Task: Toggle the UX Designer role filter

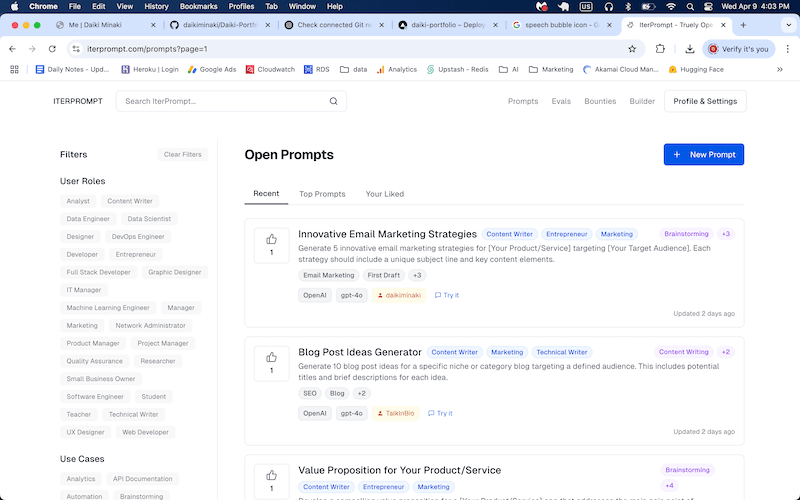Action: tap(85, 432)
